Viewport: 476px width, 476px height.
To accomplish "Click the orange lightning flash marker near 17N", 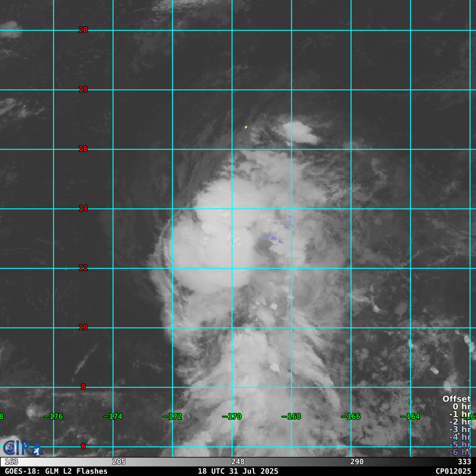I will coord(246,127).
